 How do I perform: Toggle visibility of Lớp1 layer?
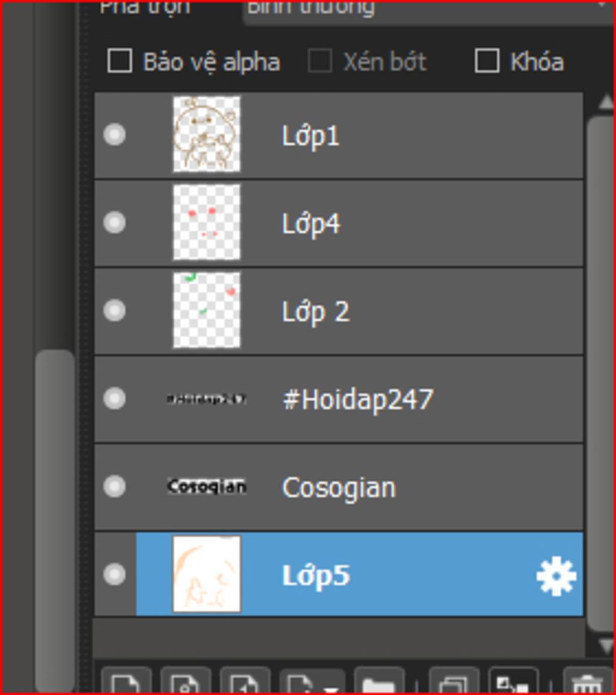pyautogui.click(x=114, y=134)
